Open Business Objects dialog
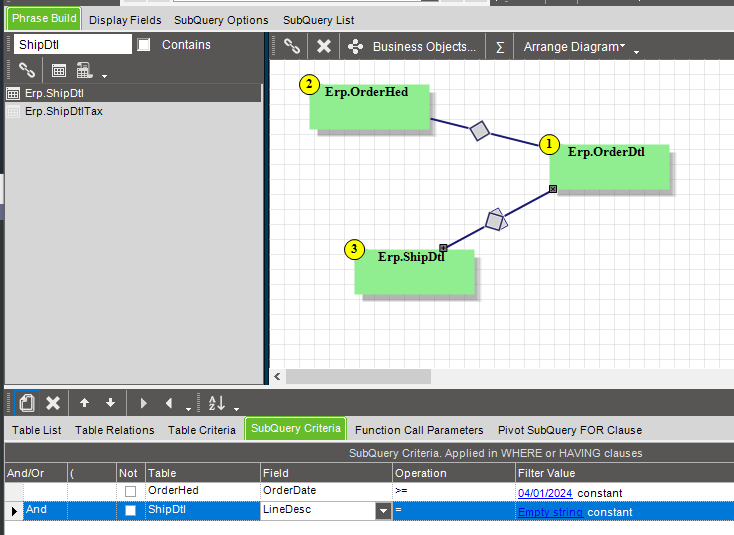734x535 pixels. [411, 47]
